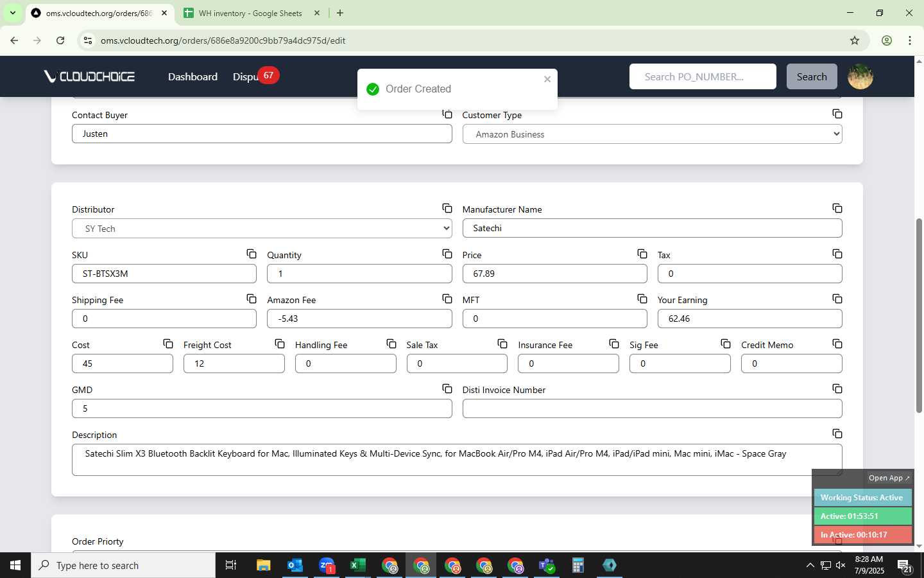Copy the MFT field value

coord(642,299)
